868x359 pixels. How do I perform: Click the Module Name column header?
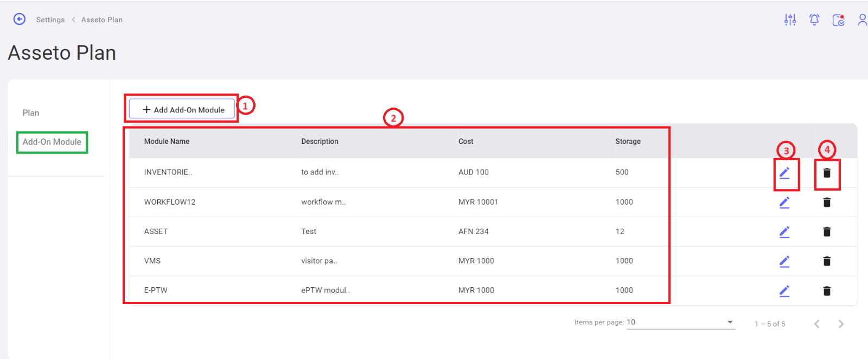[x=167, y=141]
